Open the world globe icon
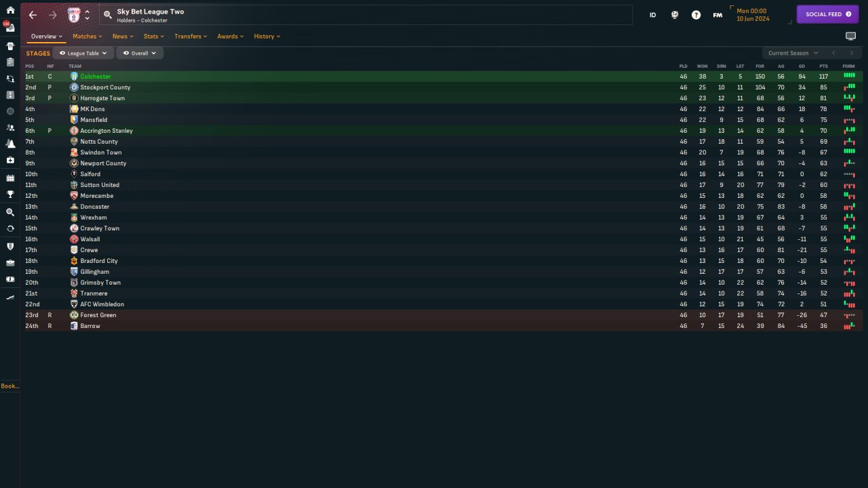The width and height of the screenshot is (868, 488). tap(674, 15)
